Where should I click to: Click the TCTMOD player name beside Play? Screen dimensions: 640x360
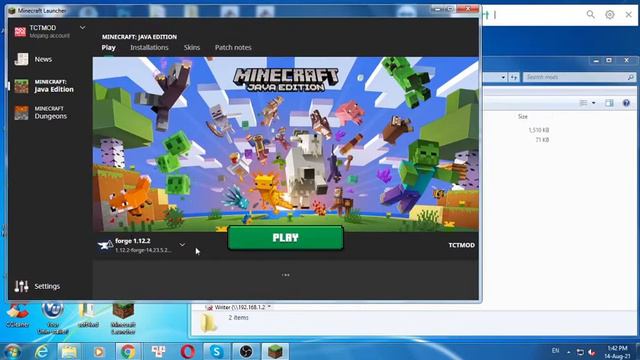pyautogui.click(x=462, y=245)
